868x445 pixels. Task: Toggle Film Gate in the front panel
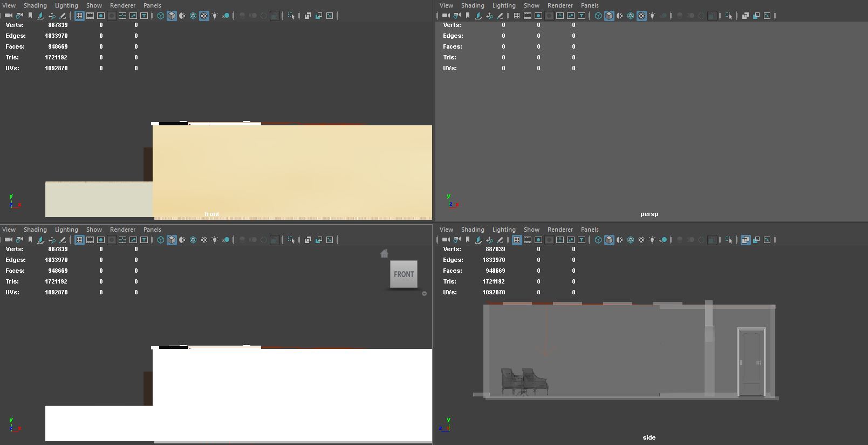point(90,16)
